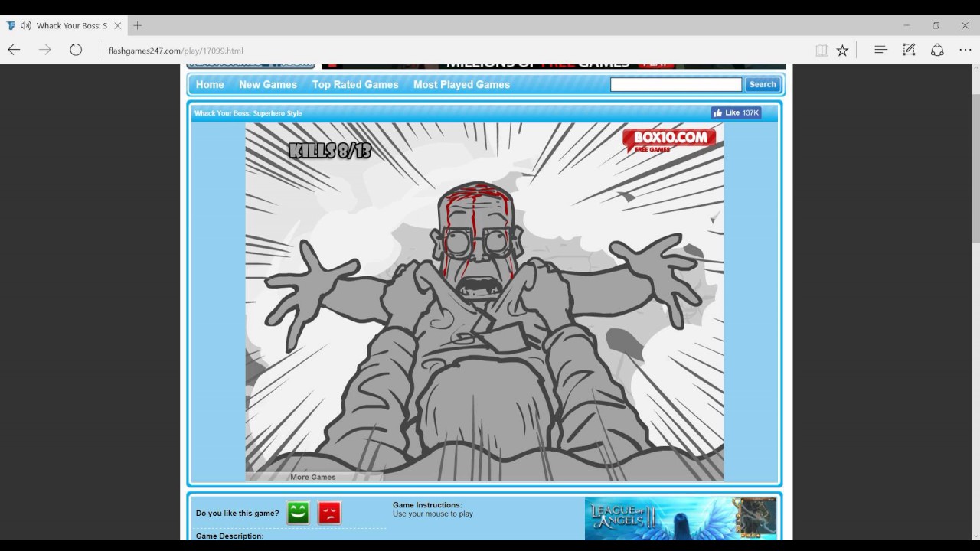Open Most Played Games menu item
This screenshot has height=551, width=980.
pyautogui.click(x=462, y=85)
